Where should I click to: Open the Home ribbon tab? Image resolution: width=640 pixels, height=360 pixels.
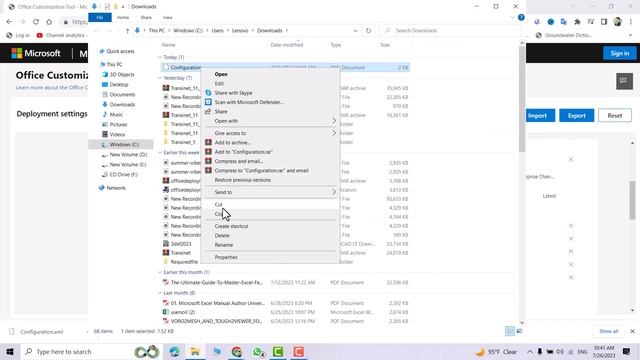pos(123,18)
